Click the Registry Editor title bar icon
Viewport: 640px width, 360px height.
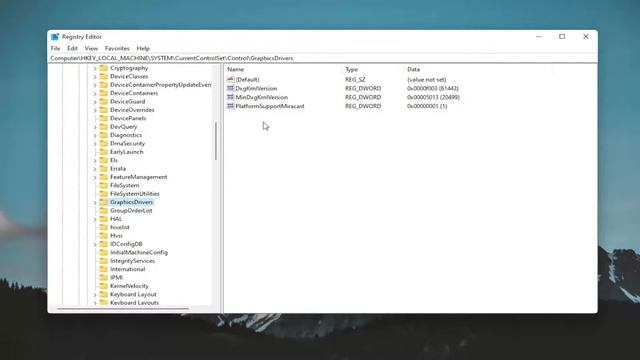[55, 37]
